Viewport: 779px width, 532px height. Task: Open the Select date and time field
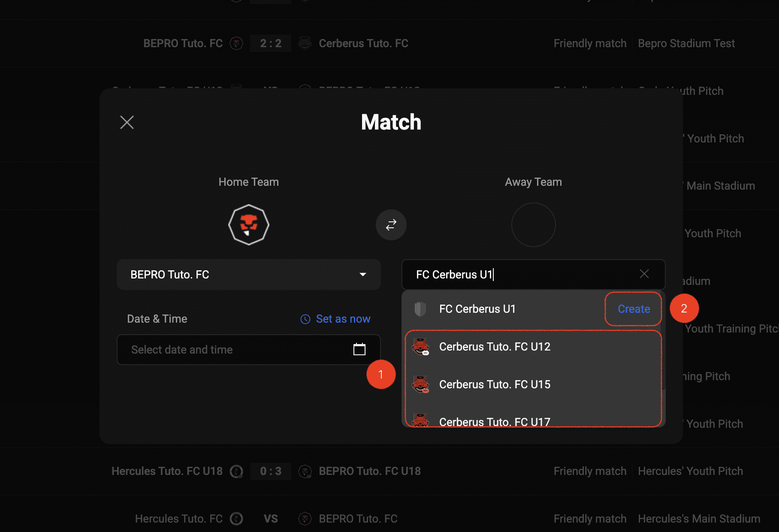249,350
